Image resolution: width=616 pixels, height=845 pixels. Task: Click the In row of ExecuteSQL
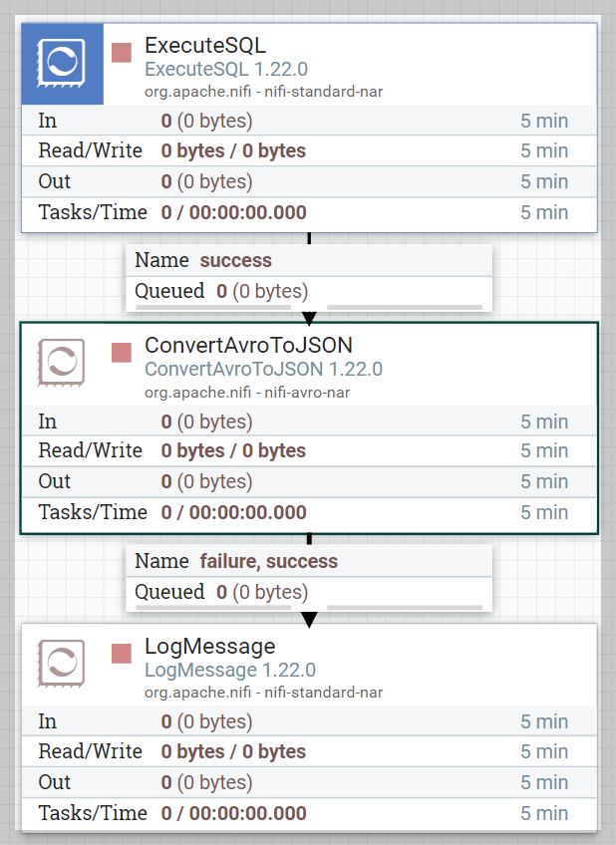tap(309, 121)
